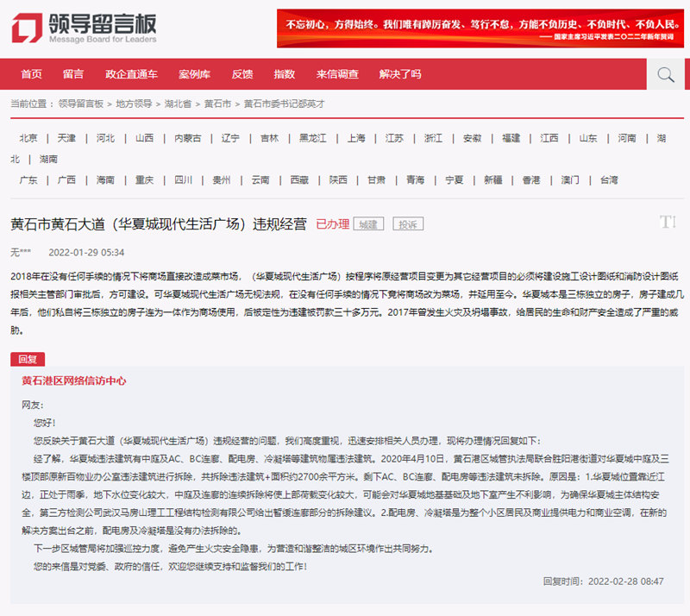Select province 福建
Viewport: 690px width, 616px height.
[x=511, y=138]
